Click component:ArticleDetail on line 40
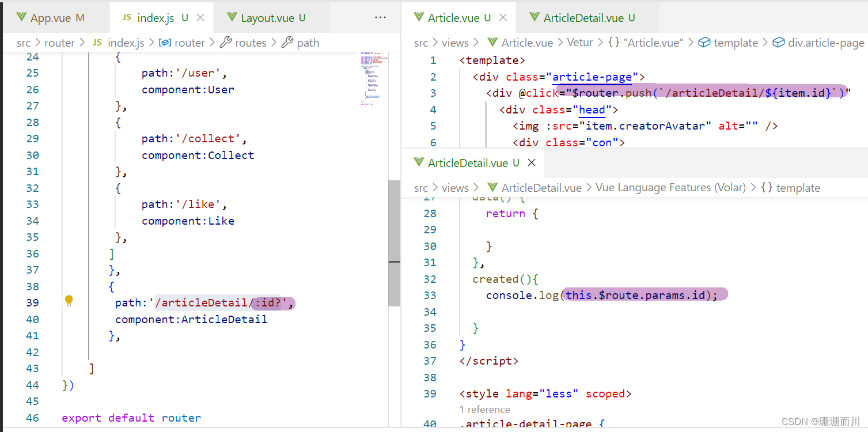Screen dimensions: 868x432 (x=191, y=319)
